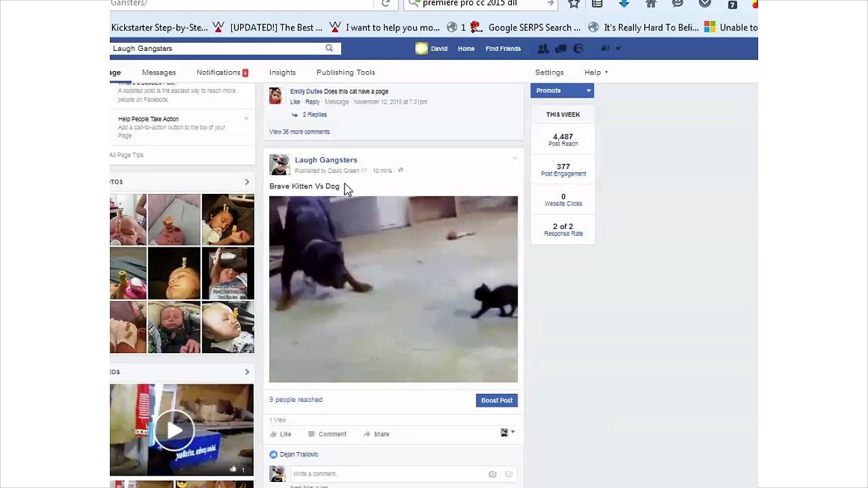This screenshot has height=488, width=868.
Task: Open the Publishing Tools tab
Action: pyautogui.click(x=346, y=73)
